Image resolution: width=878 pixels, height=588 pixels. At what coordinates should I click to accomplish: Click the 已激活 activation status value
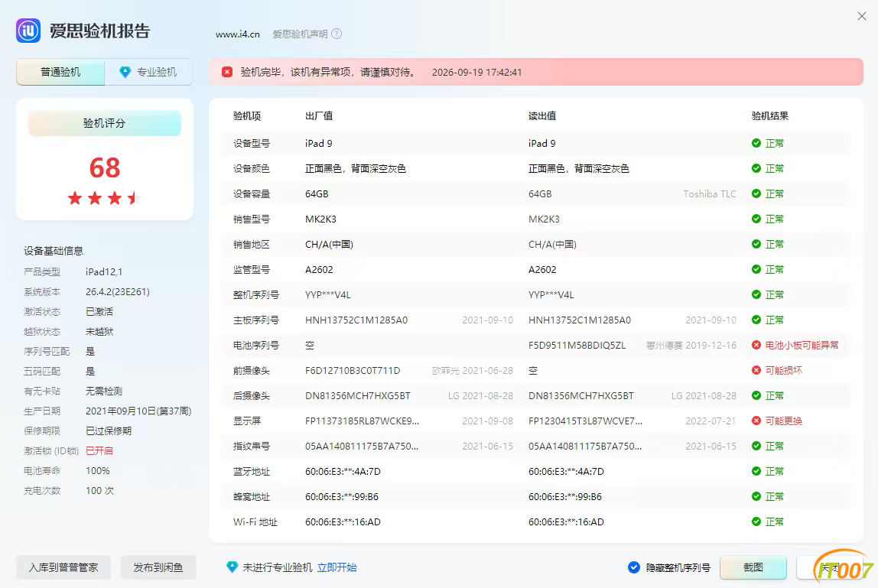[99, 311]
